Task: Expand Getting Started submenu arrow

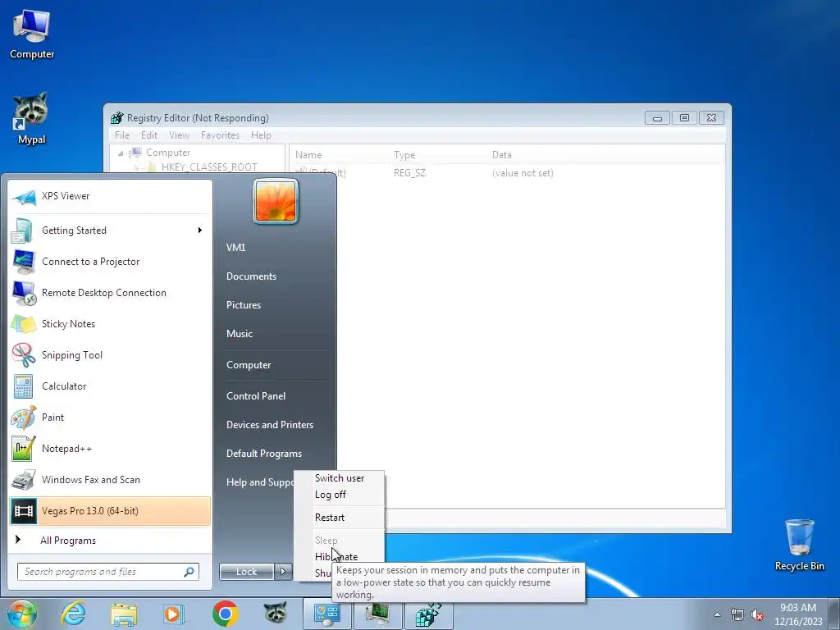Action: coord(200,231)
